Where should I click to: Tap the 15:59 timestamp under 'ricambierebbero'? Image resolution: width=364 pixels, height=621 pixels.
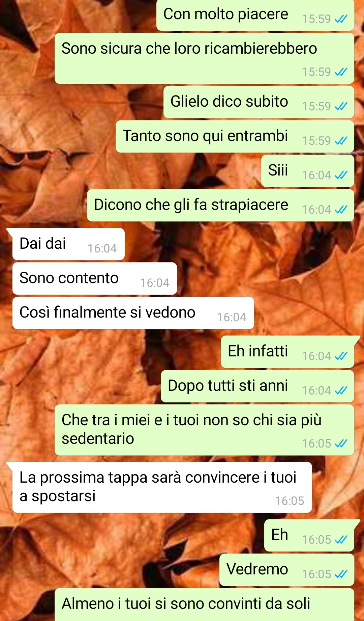(316, 72)
